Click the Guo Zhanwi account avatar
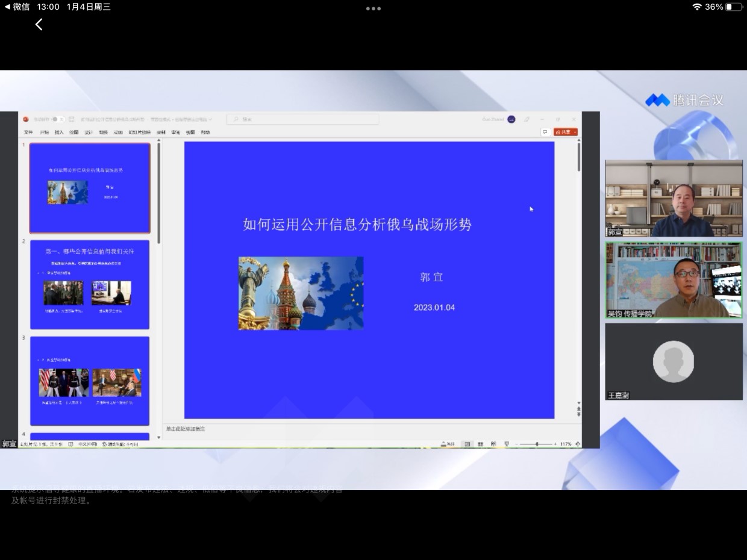Viewport: 747px width, 560px height. pyautogui.click(x=511, y=119)
